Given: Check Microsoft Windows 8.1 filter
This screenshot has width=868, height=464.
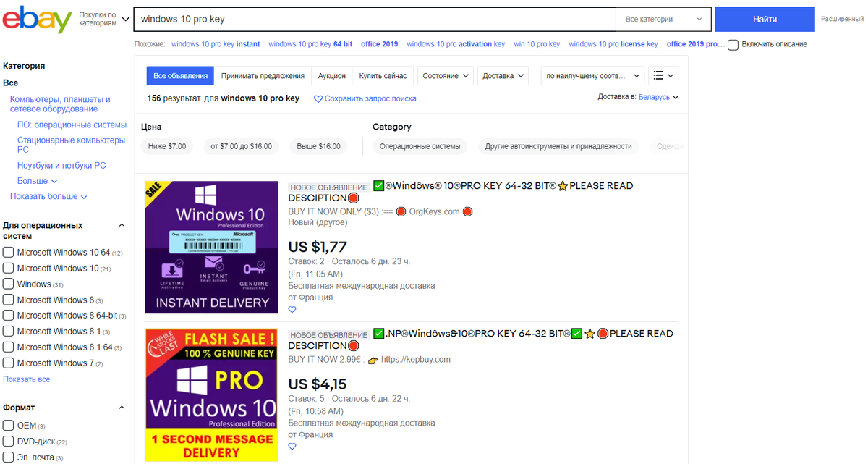Looking at the screenshot, I should pyautogui.click(x=8, y=332).
